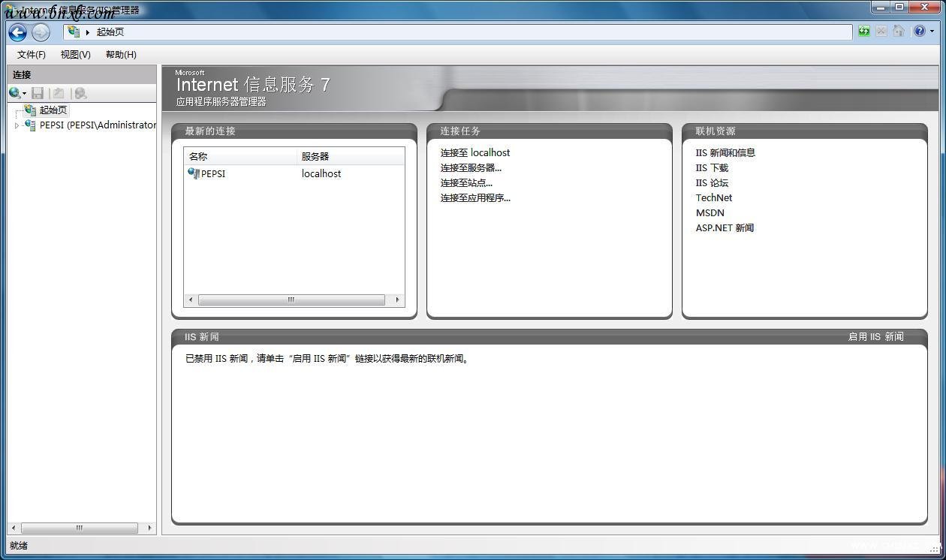Enable IIS news via 启用 IIS 新闻

(x=875, y=336)
